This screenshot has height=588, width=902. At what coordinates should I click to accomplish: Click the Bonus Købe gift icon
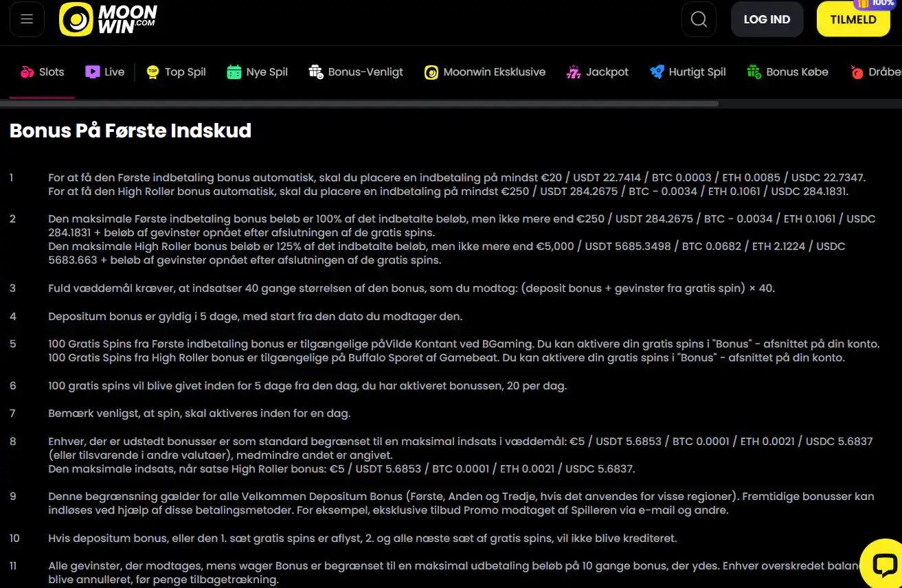[x=754, y=72]
